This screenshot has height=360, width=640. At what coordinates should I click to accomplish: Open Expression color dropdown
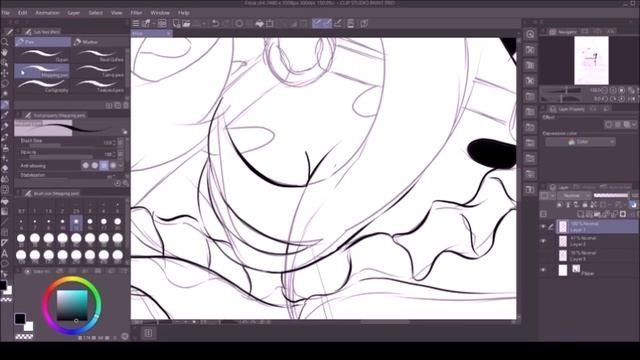580,142
